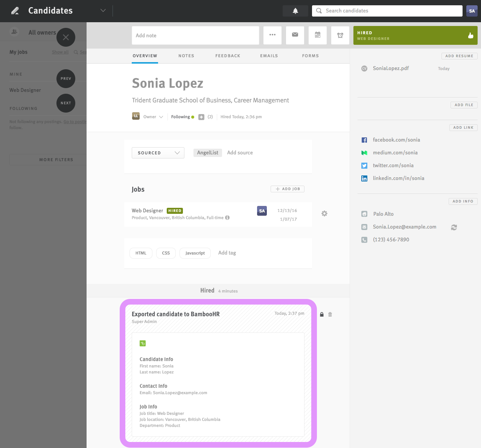Open SoniaLopez.pdf resume file
This screenshot has width=481, height=448.
391,69
